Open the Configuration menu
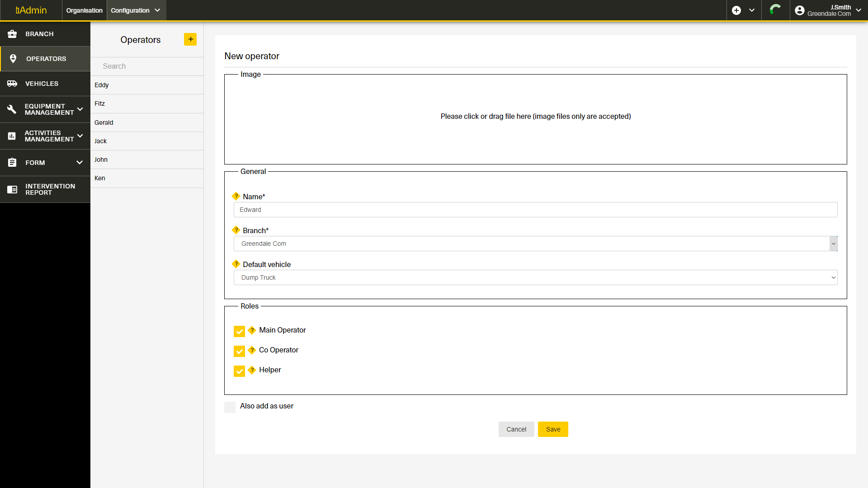The height and width of the screenshot is (488, 868). 136,10
